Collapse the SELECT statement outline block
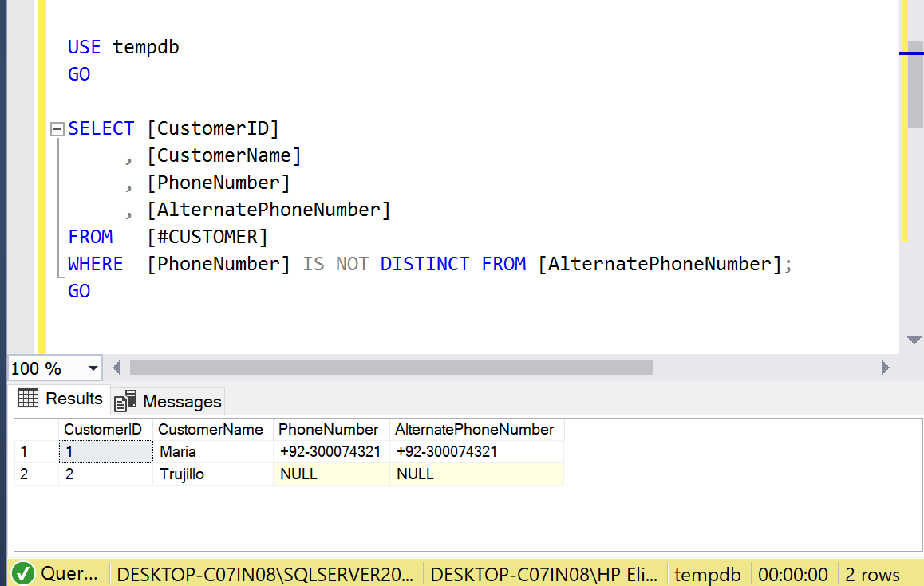 click(x=57, y=129)
